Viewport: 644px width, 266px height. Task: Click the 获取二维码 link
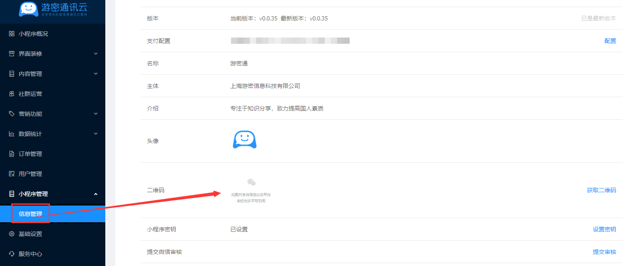pyautogui.click(x=601, y=190)
